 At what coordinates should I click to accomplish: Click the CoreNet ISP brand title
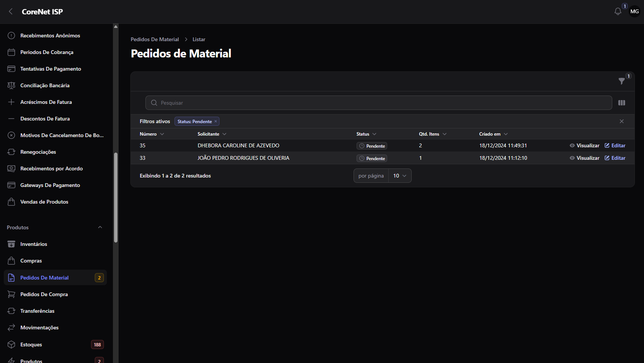coord(42,12)
